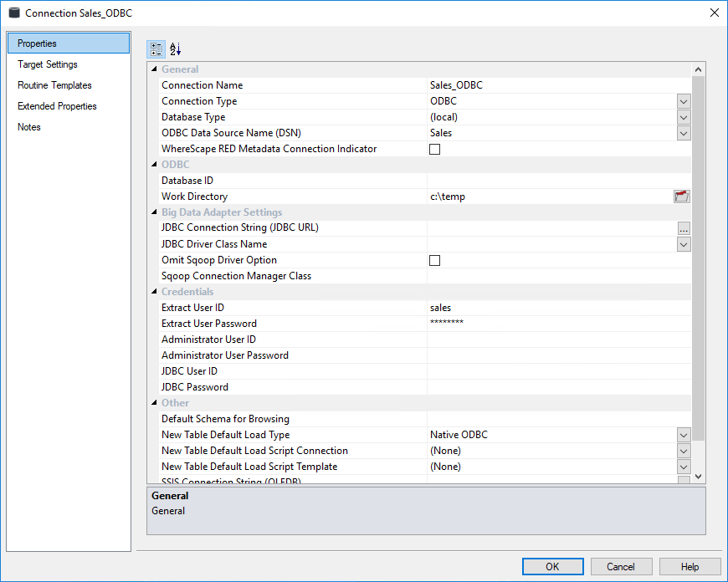Collapse the General section
This screenshot has height=582, width=728.
click(x=154, y=69)
